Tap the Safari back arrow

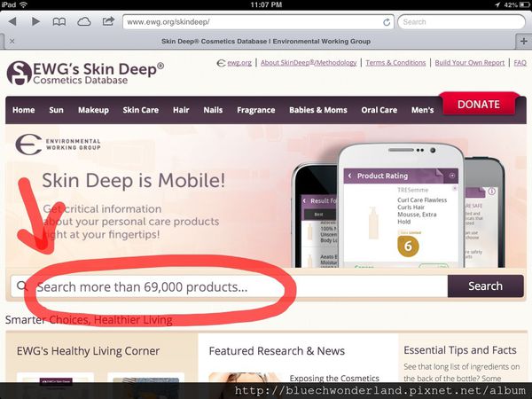[x=13, y=20]
